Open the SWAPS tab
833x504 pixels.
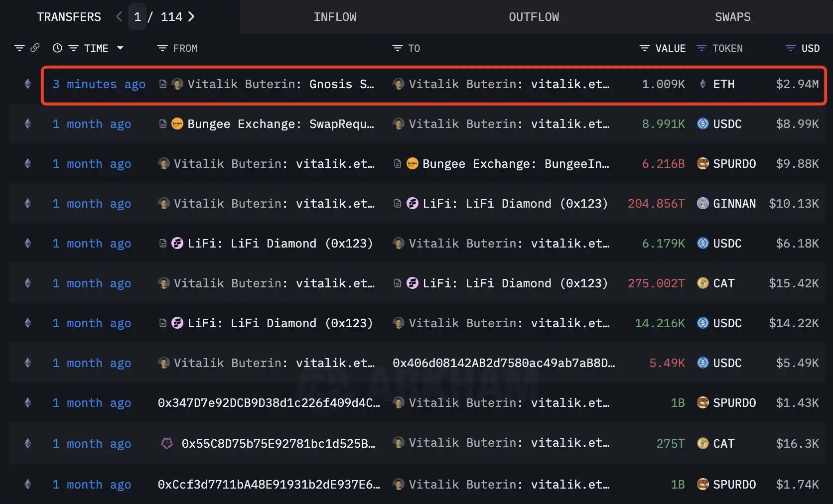[x=732, y=16]
